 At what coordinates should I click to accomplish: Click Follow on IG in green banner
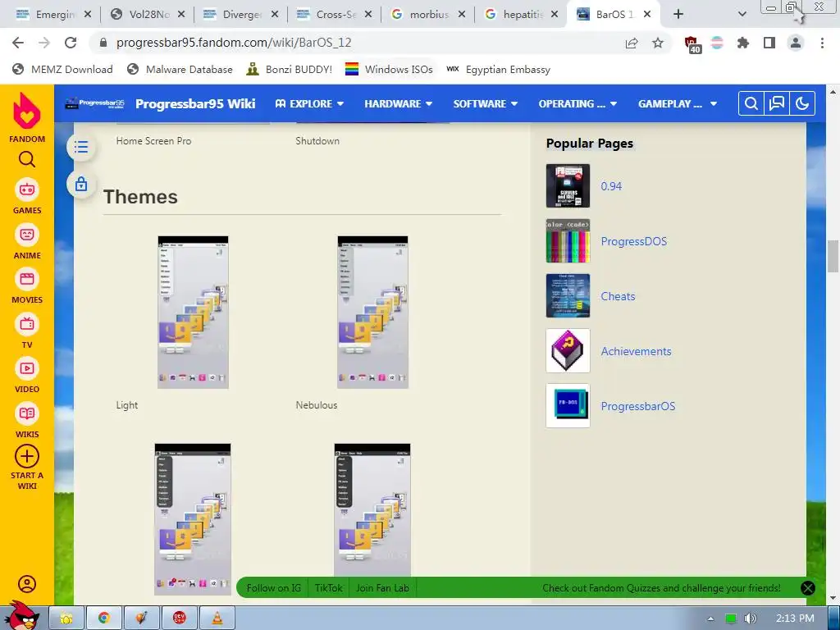[x=273, y=587]
